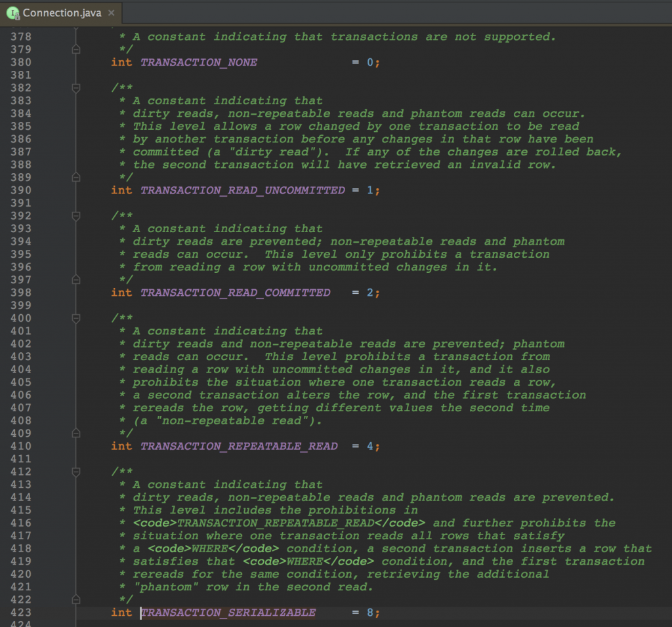Click line number 423 in the gutter
The image size is (672, 627).
coord(21,613)
